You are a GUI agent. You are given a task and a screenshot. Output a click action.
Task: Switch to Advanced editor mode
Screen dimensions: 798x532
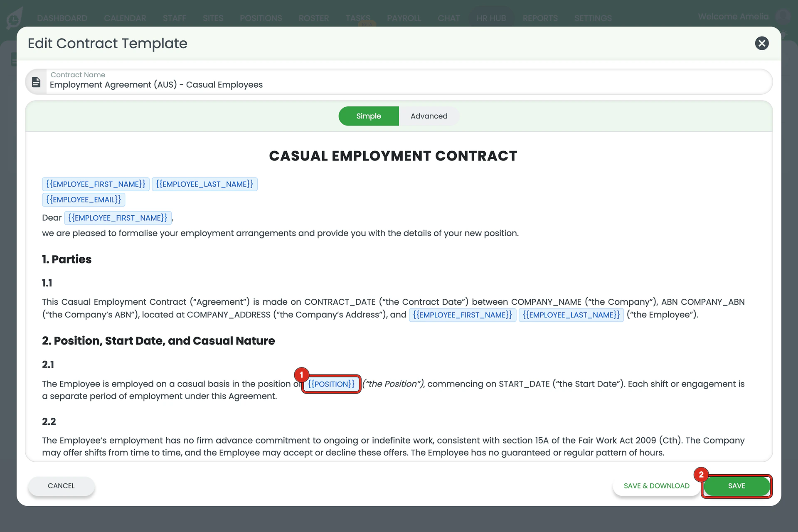pos(429,116)
